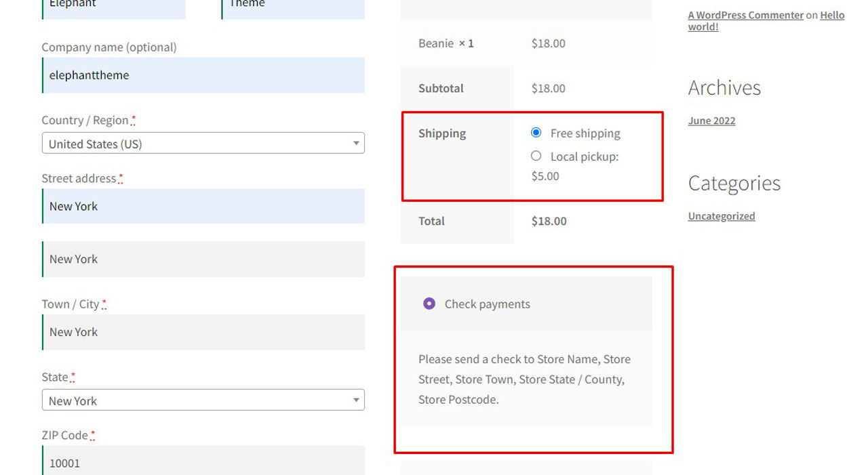Click the Company name field with elephanttheme
This screenshot has height=475, width=868.
tap(203, 75)
